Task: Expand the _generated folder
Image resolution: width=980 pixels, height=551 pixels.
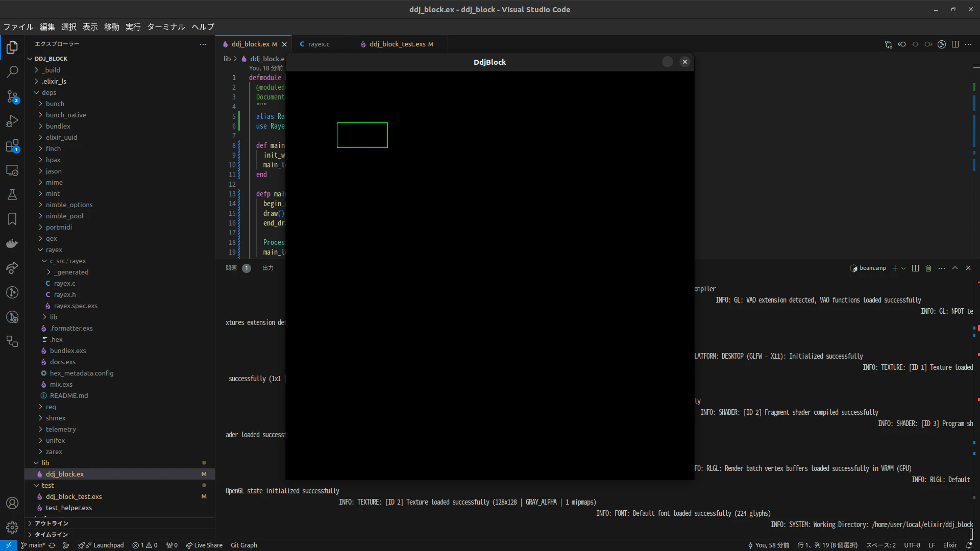Action: [71, 272]
